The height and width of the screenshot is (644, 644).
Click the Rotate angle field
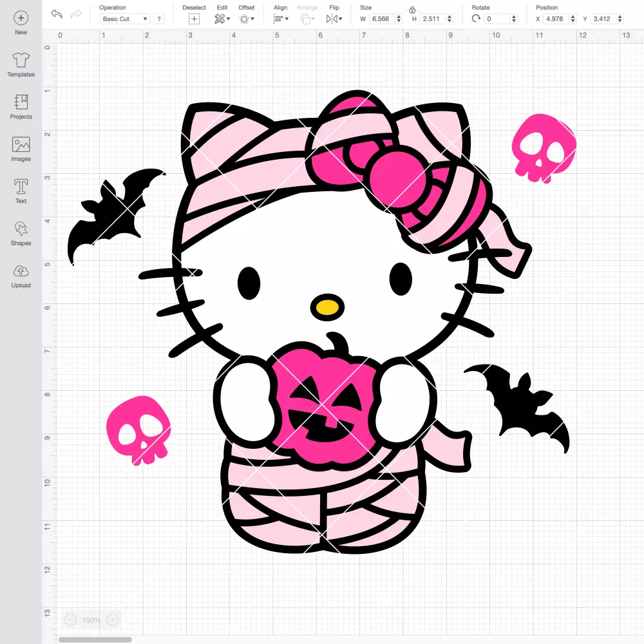[497, 19]
